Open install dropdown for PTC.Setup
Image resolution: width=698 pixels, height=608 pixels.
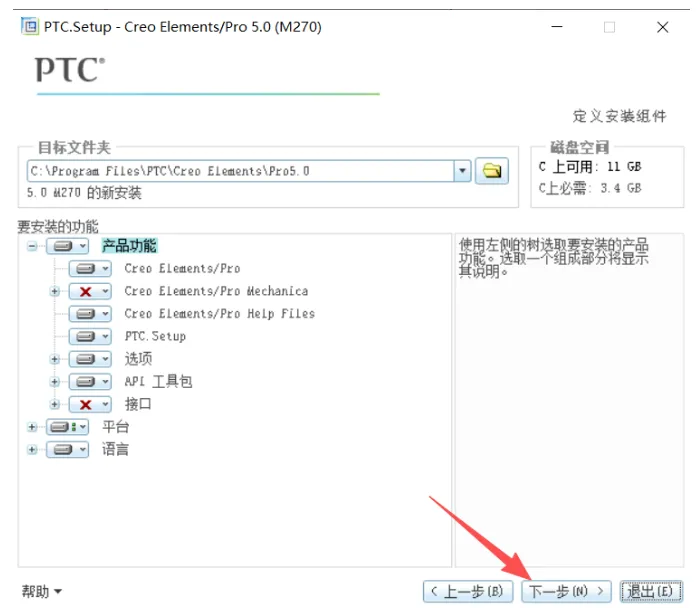[90, 336]
